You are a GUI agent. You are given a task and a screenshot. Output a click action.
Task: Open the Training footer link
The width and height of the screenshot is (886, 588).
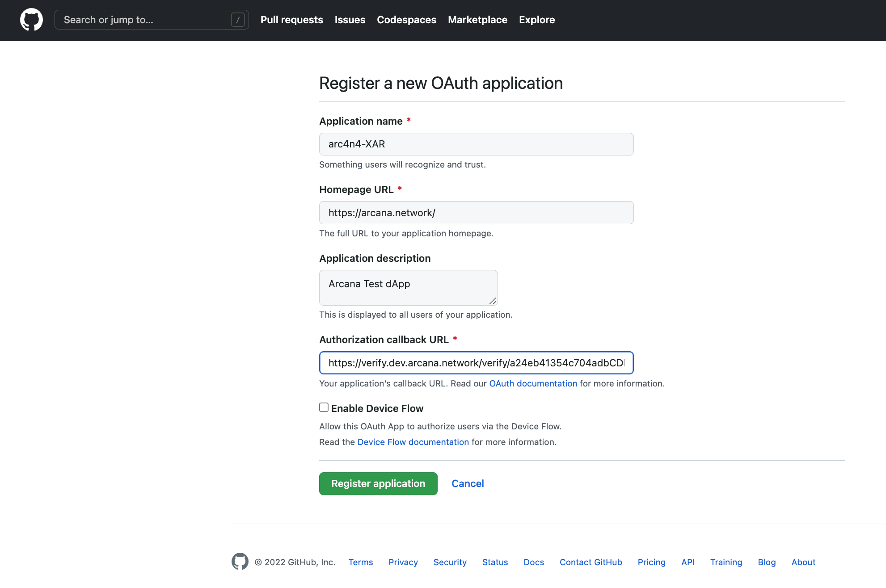tap(726, 562)
